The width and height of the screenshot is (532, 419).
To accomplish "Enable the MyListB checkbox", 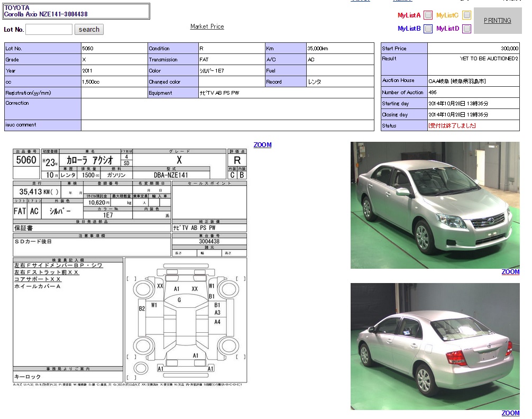I will coord(428,29).
